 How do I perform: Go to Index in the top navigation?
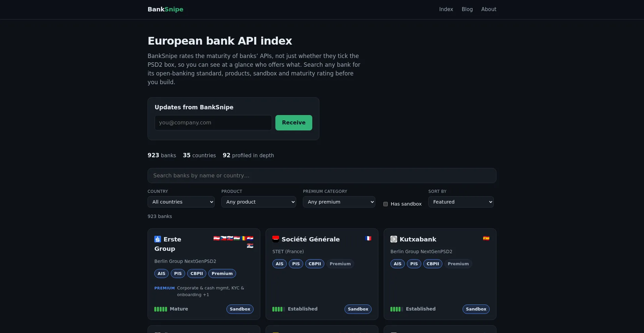pyautogui.click(x=446, y=9)
